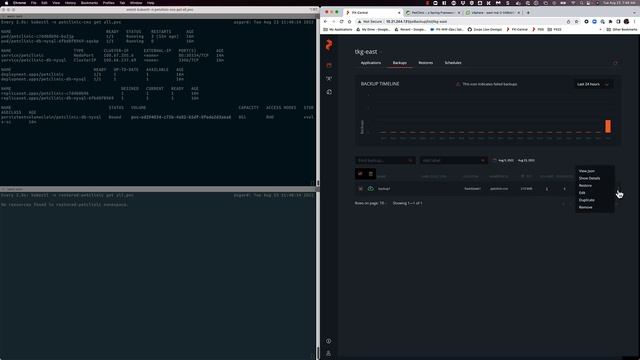Open the clusters icon in left sidebar
This screenshot has height=360, width=640.
point(329,78)
